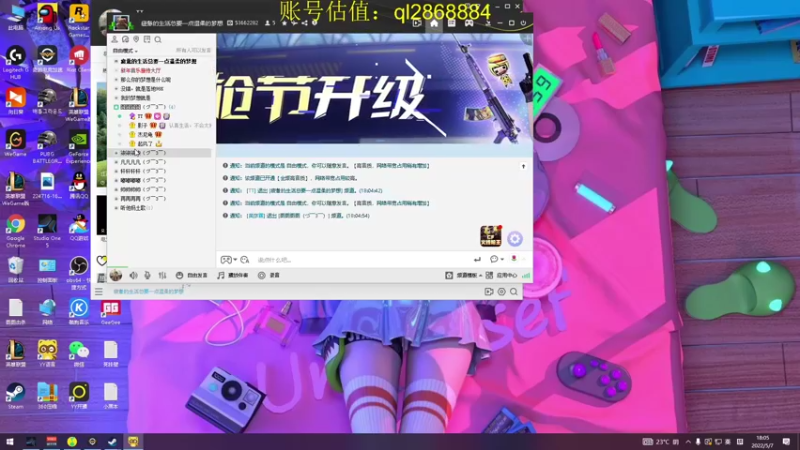The width and height of the screenshot is (800, 450).
Task: Toggle the microphone in bottom toolbar
Action: coord(147,276)
